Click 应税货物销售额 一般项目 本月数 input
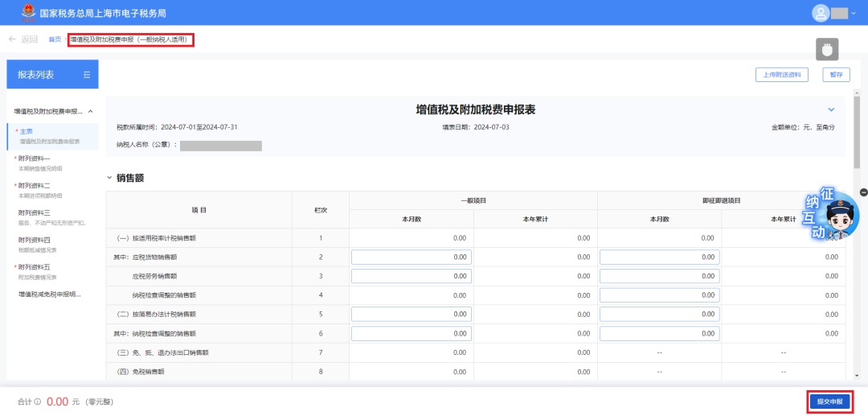868x416 pixels. 411,257
